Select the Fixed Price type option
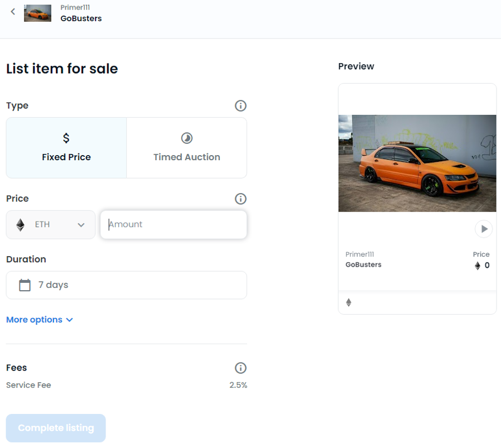The image size is (501, 448). (66, 148)
